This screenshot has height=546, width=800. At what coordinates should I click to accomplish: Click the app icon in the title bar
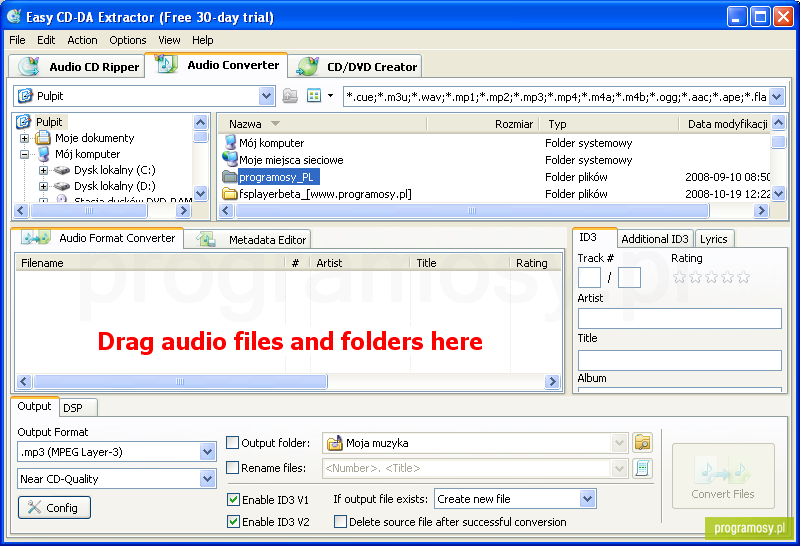[13, 16]
